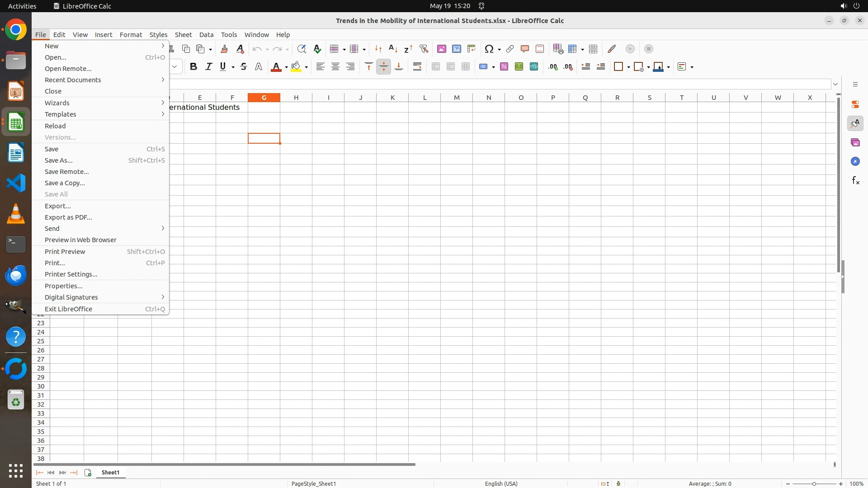
Task: Open the Functions sidebar fx icon
Action: pos(855,180)
